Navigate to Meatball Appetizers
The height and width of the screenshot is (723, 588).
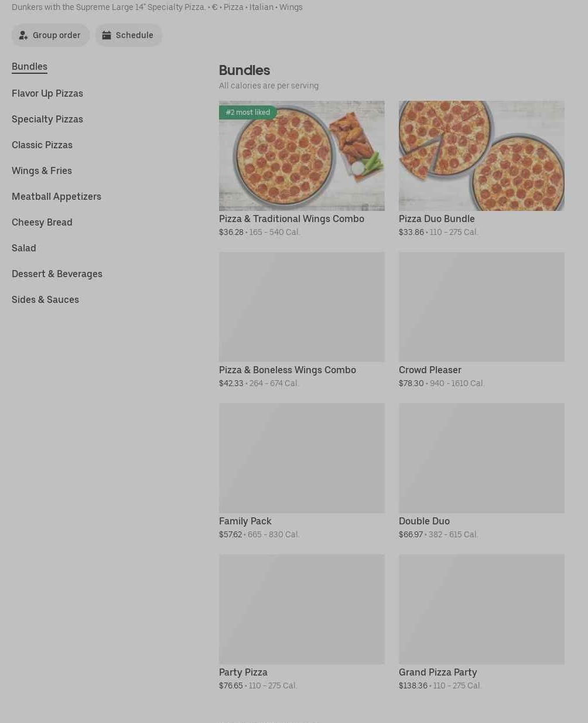pos(56,196)
